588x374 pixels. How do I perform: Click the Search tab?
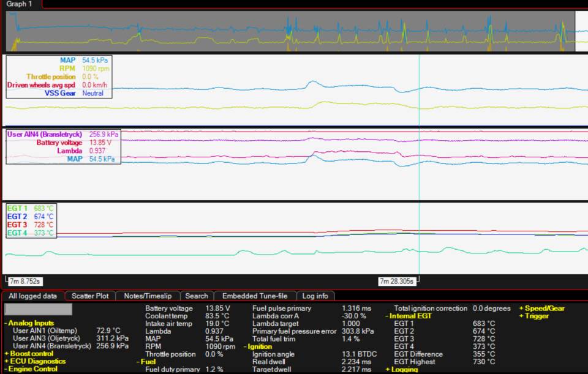[197, 296]
